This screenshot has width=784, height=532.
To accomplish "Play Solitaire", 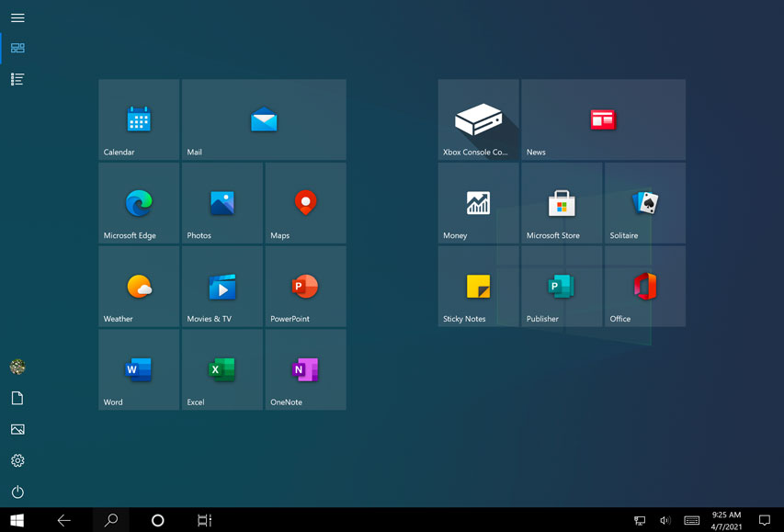I will [643, 202].
